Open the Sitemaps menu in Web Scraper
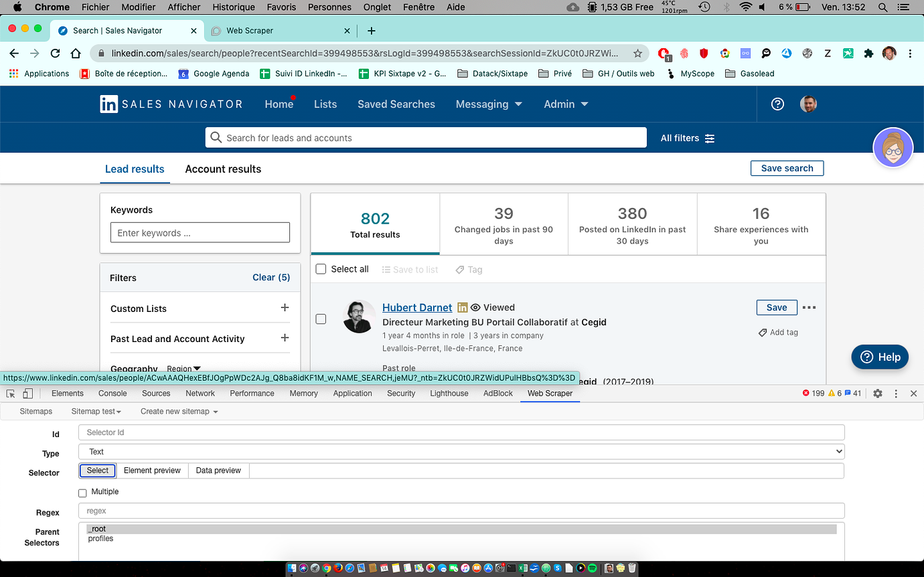Screen dimensions: 924x577 tap(36, 411)
